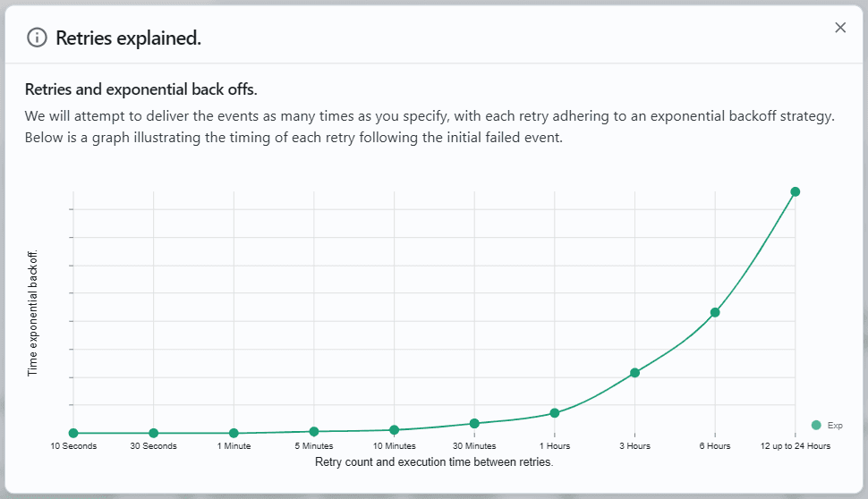This screenshot has width=868, height=499.
Task: Click the Exp legend label text
Action: pos(835,426)
